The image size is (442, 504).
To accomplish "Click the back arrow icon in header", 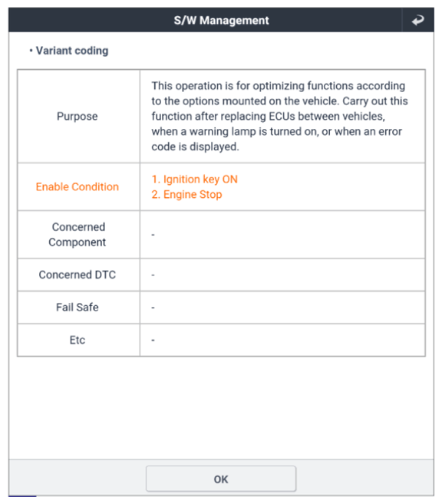I will pos(417,20).
